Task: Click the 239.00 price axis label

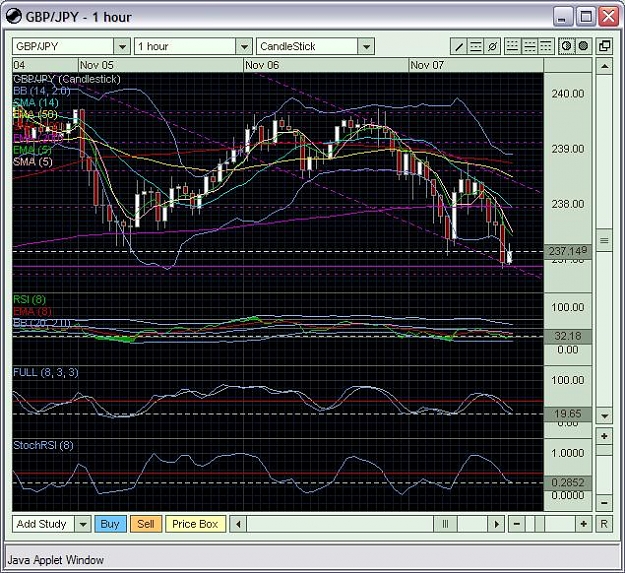Action: point(568,149)
